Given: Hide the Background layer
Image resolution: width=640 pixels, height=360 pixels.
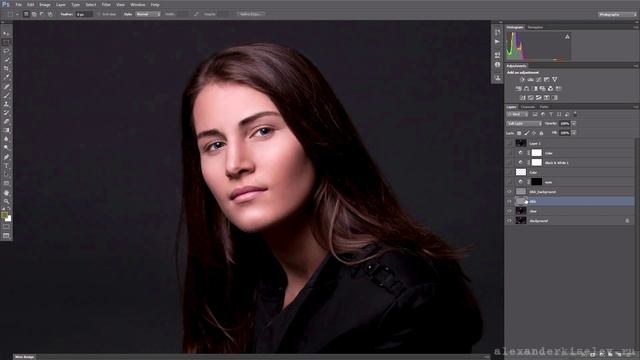Looking at the screenshot, I should click(509, 221).
